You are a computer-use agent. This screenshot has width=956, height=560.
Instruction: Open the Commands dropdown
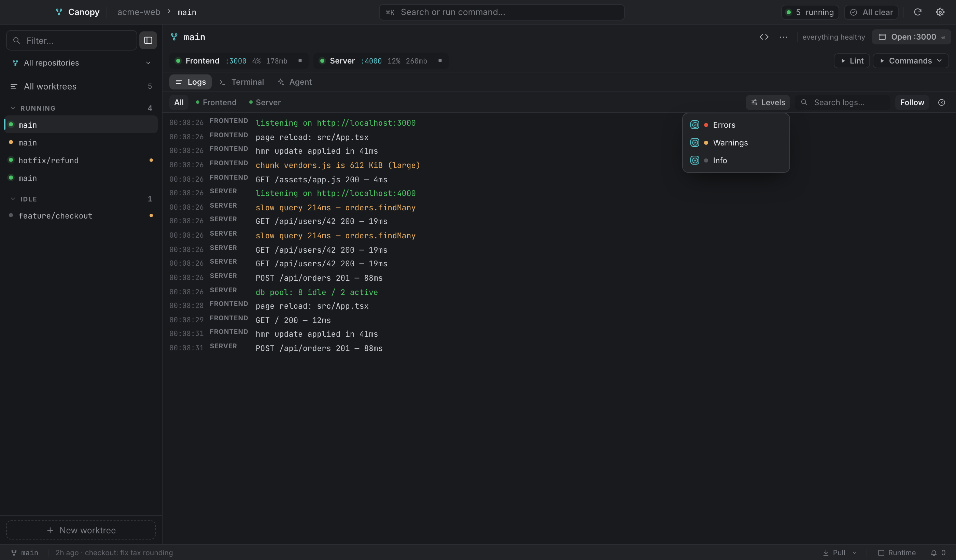pyautogui.click(x=911, y=61)
